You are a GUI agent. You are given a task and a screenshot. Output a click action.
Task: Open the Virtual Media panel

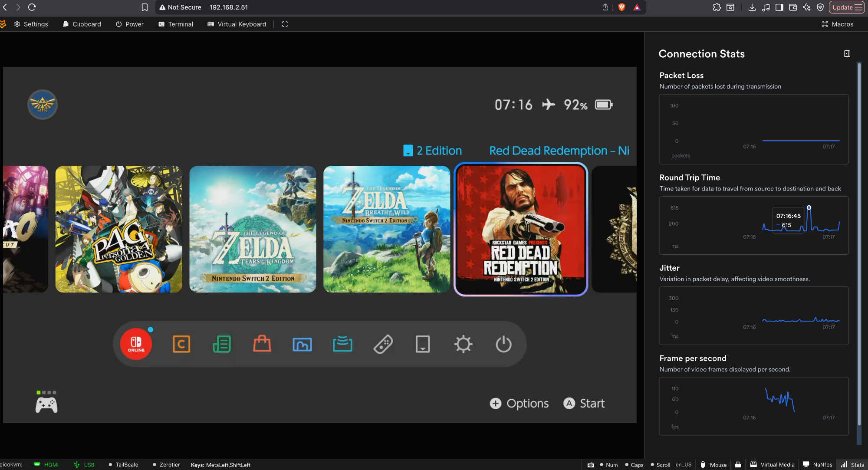(x=773, y=464)
